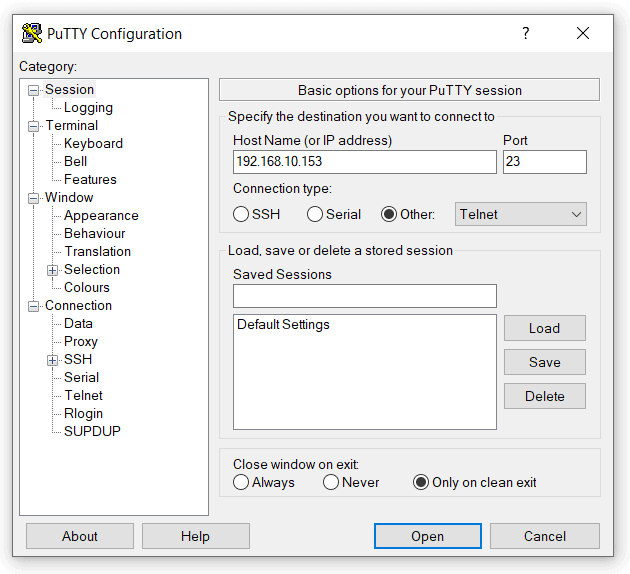Set close window on exit to Never
Viewport: 630px width, 574px height.
(331, 482)
